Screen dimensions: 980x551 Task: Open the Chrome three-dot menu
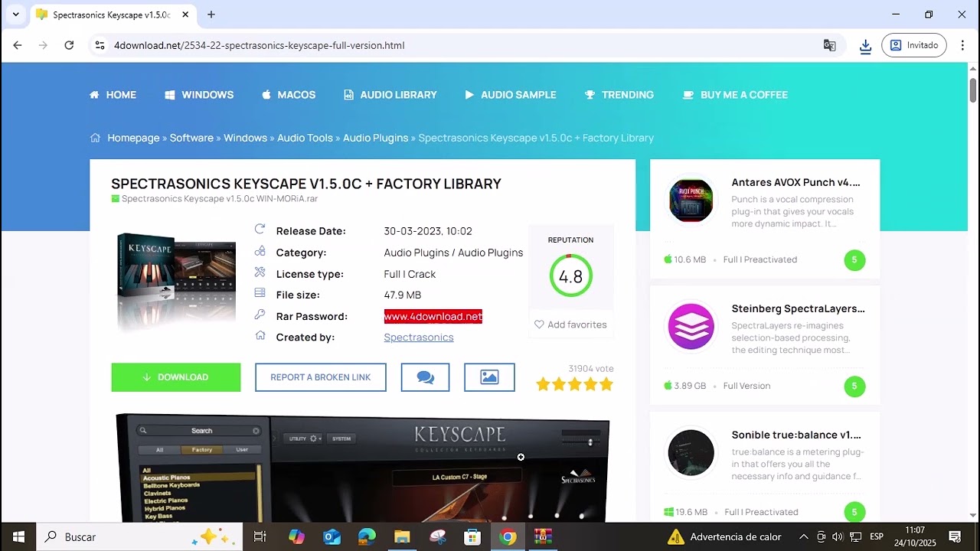pyautogui.click(x=963, y=45)
